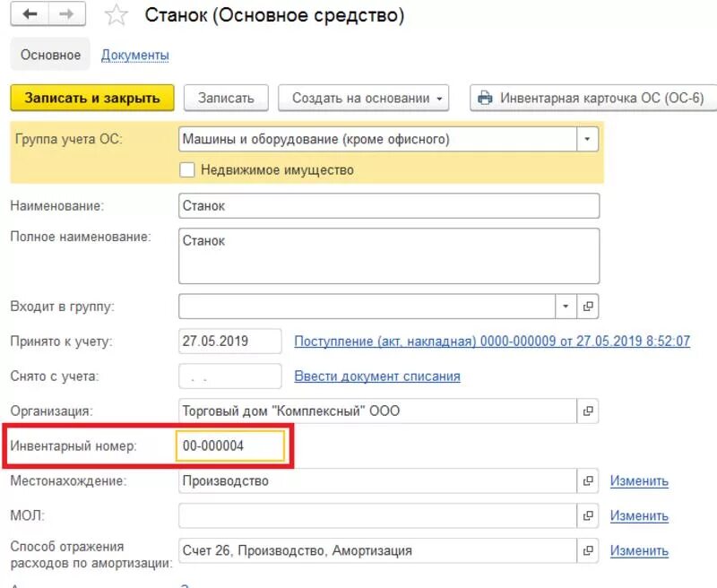The width and height of the screenshot is (717, 588).
Task: Expand the Входит в группу dropdown arrow
Action: coord(566,306)
